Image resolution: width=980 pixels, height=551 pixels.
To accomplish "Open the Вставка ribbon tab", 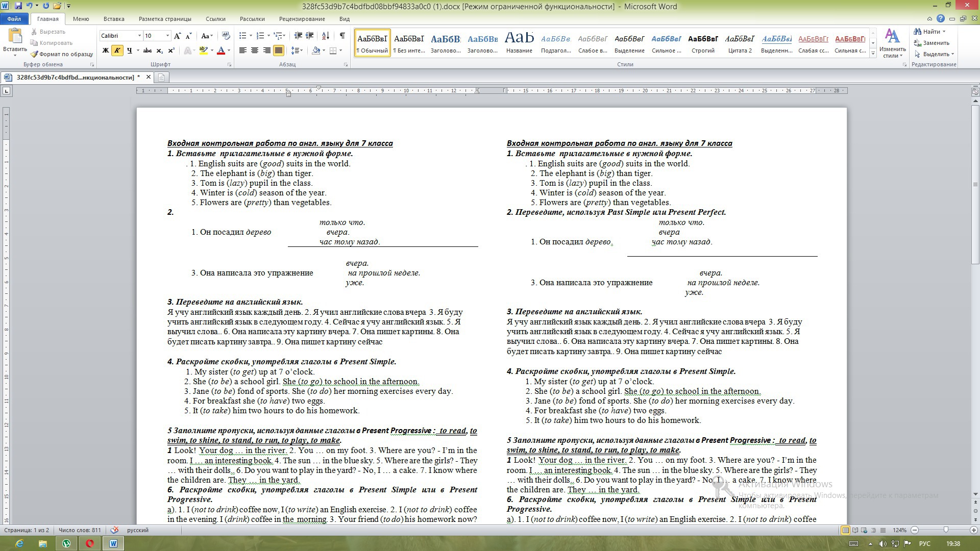I will pos(113,19).
